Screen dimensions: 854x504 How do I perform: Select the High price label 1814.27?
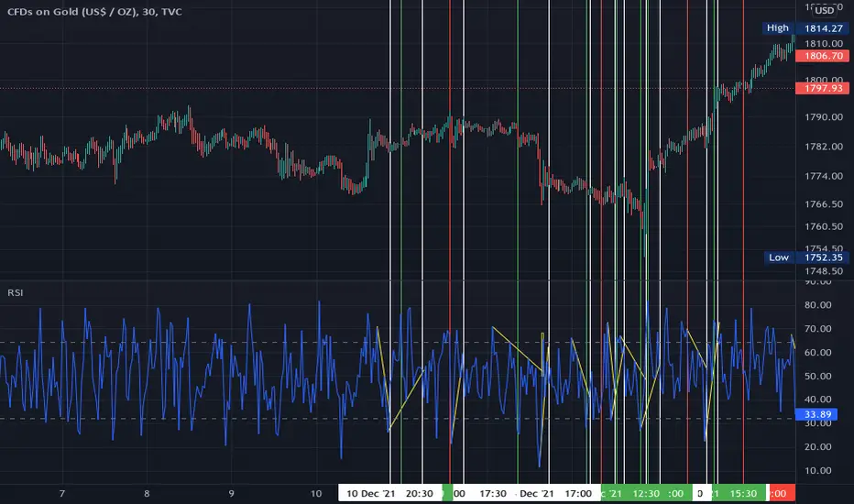tap(823, 28)
